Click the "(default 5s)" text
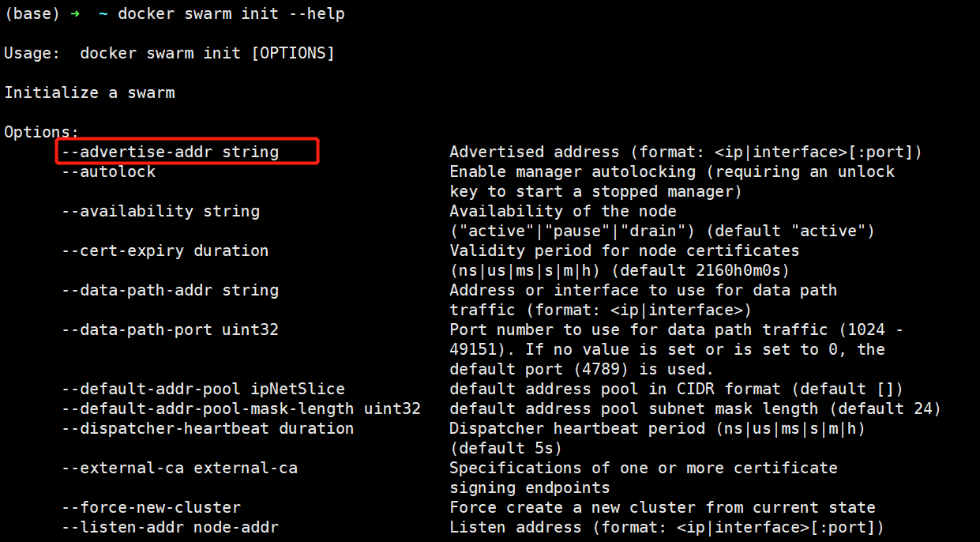The image size is (980, 542). point(505,448)
